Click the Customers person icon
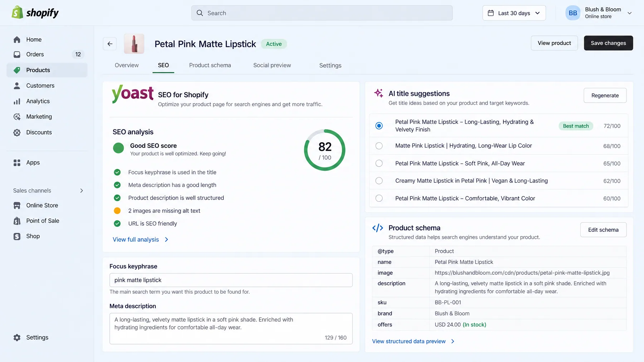The width and height of the screenshot is (644, 362). tap(17, 86)
